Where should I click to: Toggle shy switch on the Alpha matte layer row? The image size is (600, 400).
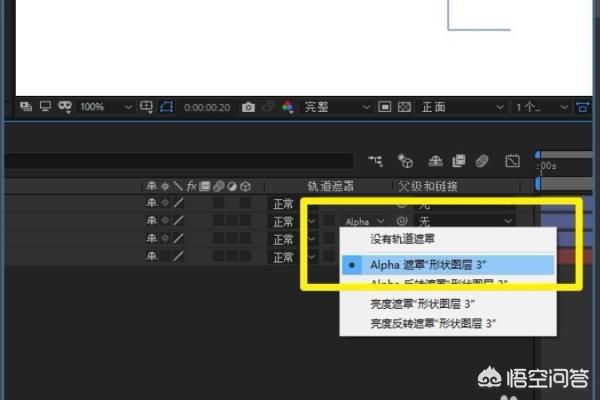152,220
